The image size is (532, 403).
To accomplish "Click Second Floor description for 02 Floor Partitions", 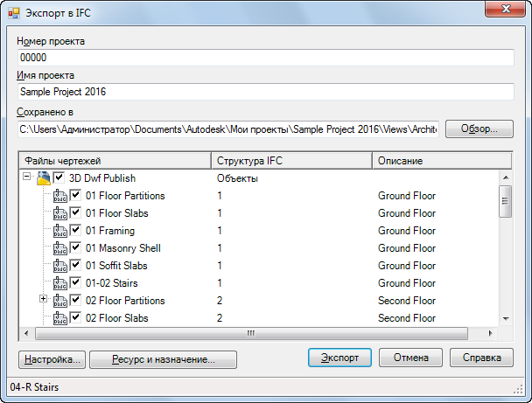I will (407, 301).
